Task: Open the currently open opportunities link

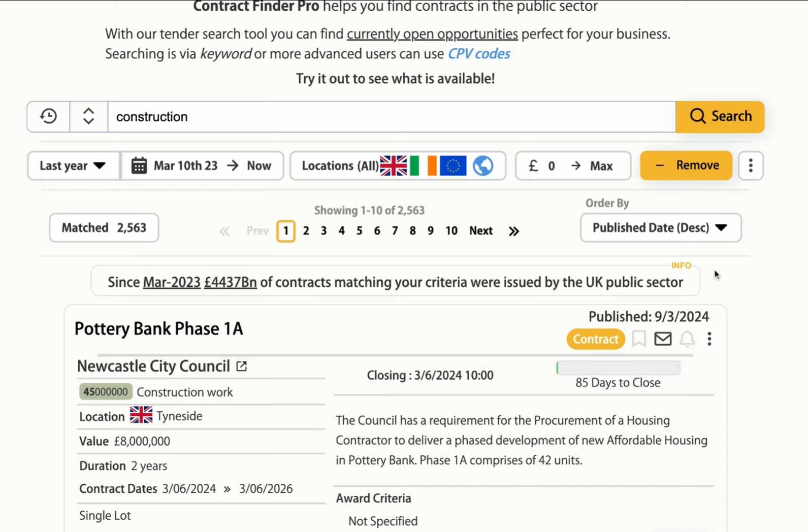Action: pos(433,34)
